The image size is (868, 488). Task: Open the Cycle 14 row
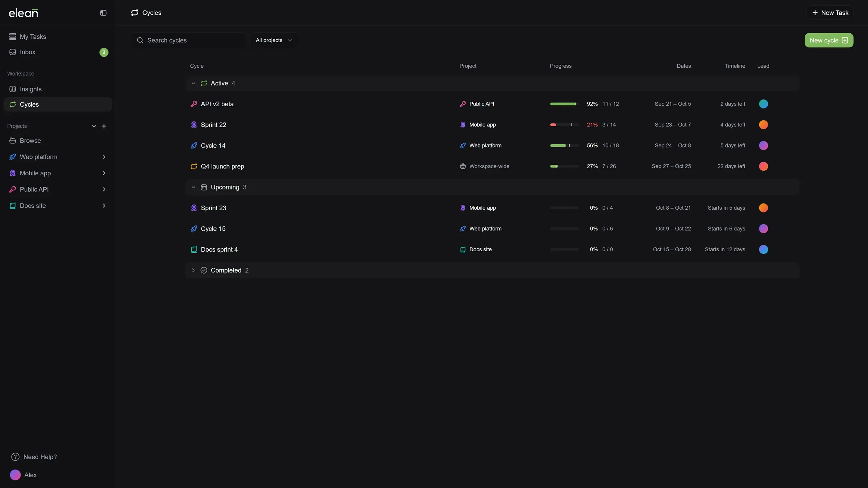pyautogui.click(x=492, y=146)
